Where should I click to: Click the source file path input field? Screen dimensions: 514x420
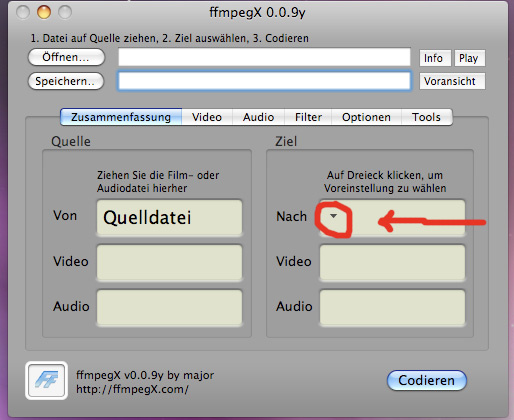[x=264, y=57]
